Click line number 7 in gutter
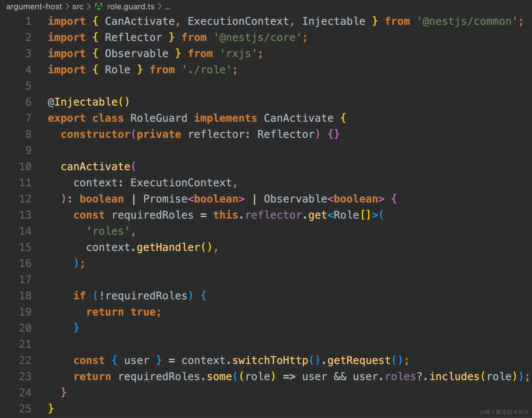Screen dimensions: 532x418 pyautogui.click(x=29, y=118)
